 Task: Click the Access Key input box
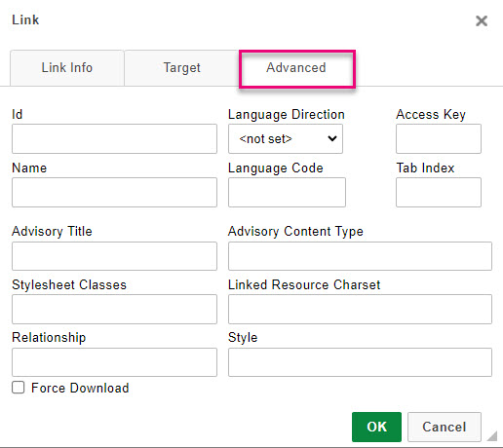tap(439, 138)
